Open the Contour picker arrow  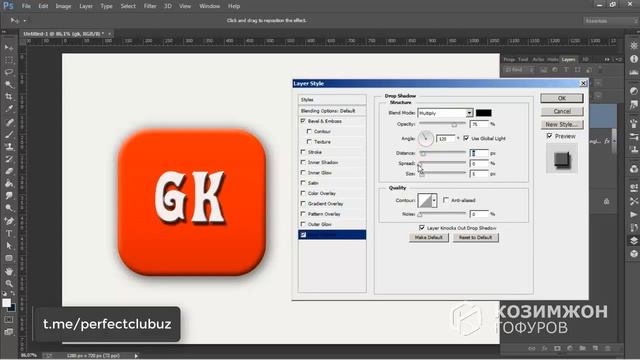click(434, 200)
